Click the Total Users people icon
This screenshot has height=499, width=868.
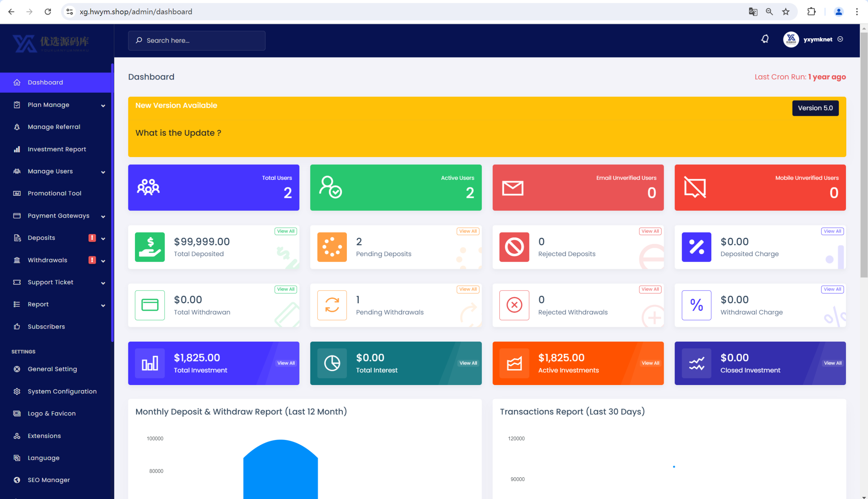coord(148,187)
